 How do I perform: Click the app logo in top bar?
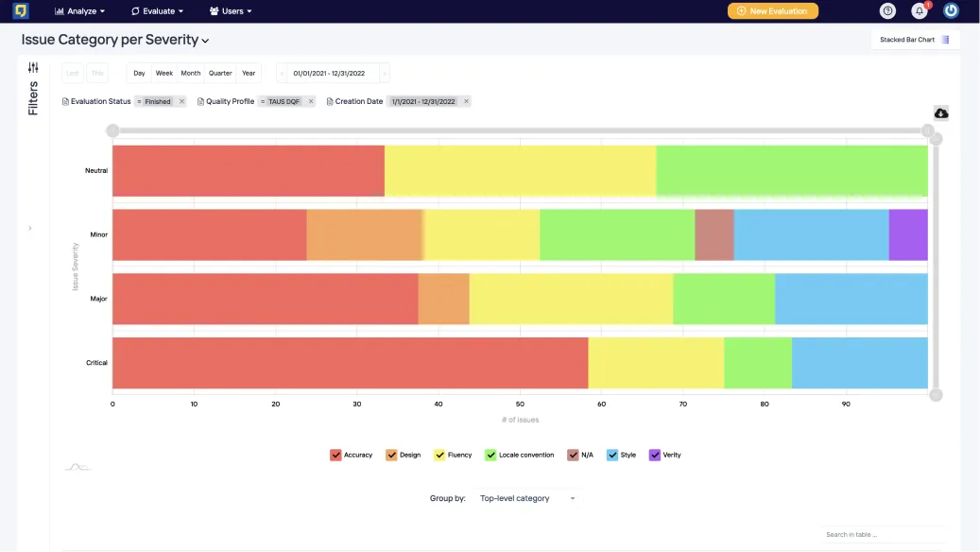(x=21, y=10)
